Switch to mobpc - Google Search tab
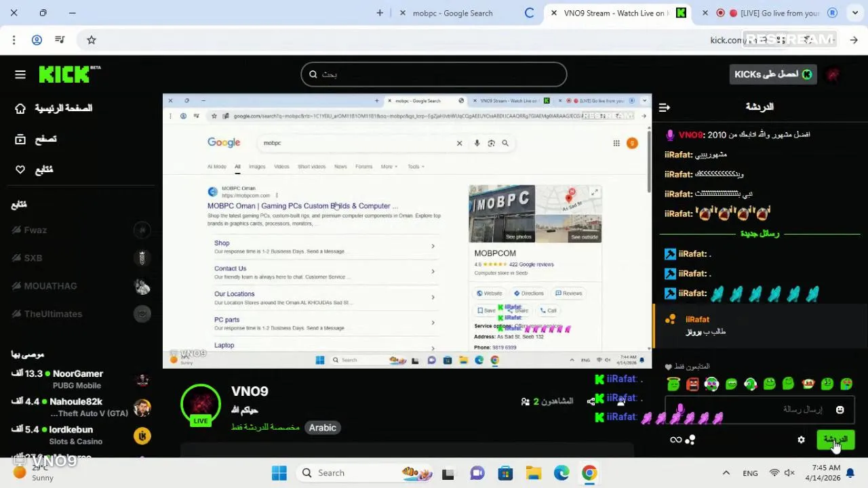 tap(452, 13)
